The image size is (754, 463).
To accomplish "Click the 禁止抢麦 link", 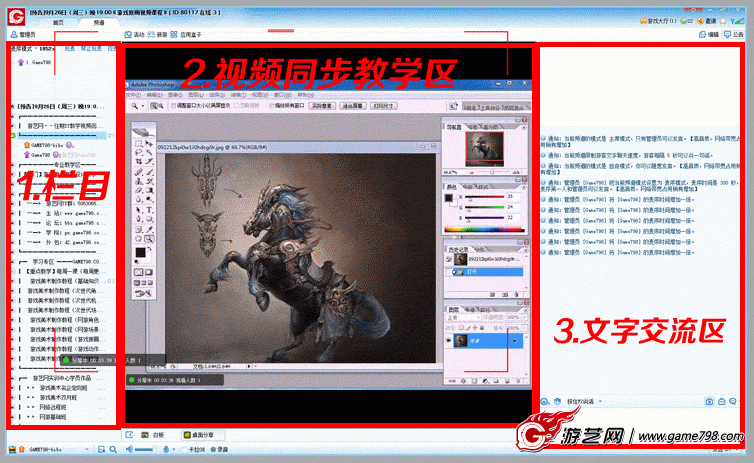I will [x=91, y=49].
